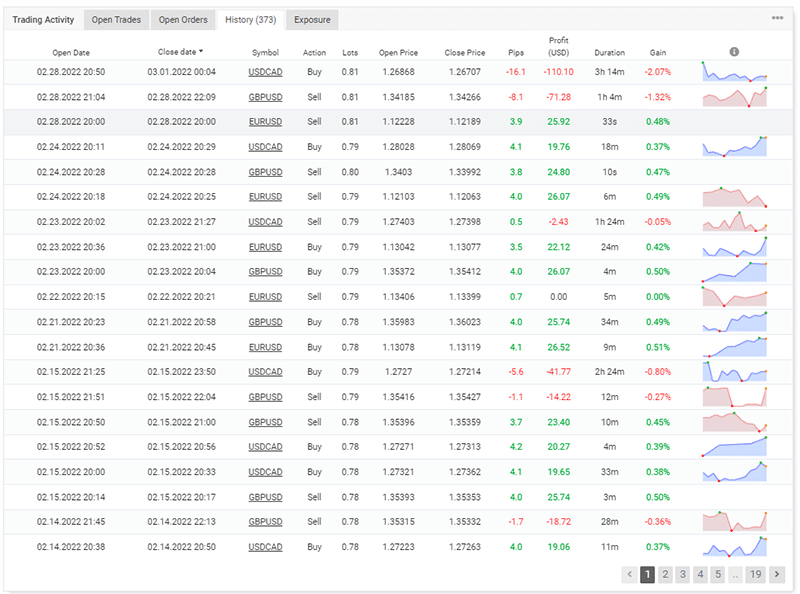Viewport: 800px width, 594px height.
Task: View sparkline of GBPUSD 02.28.2022 21:04 trade
Action: coord(734,97)
